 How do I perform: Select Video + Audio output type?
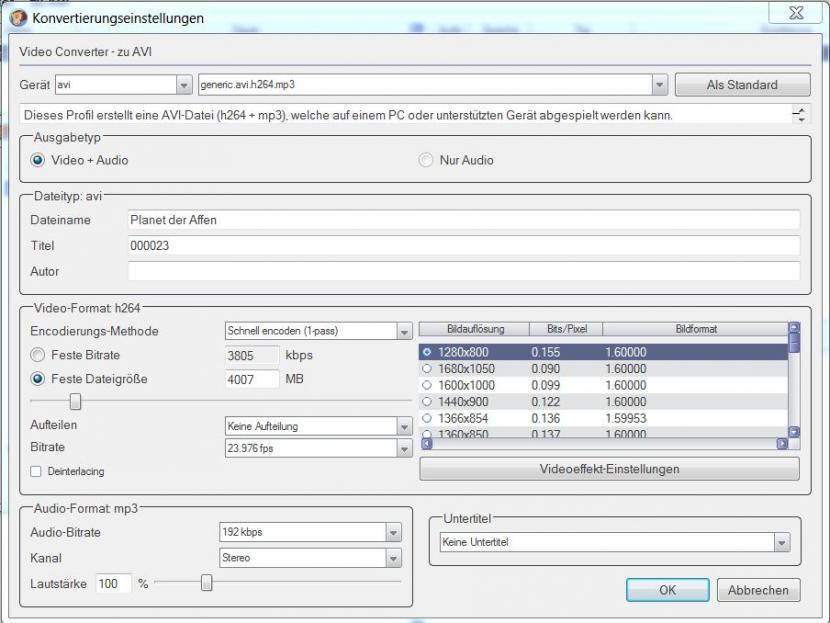(x=38, y=160)
